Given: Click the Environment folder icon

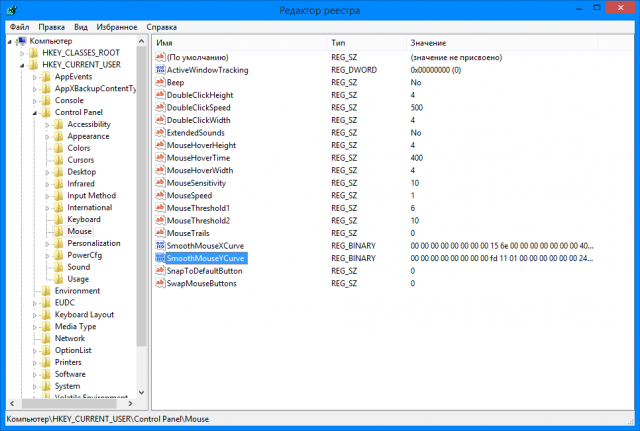Looking at the screenshot, I should click(x=47, y=291).
